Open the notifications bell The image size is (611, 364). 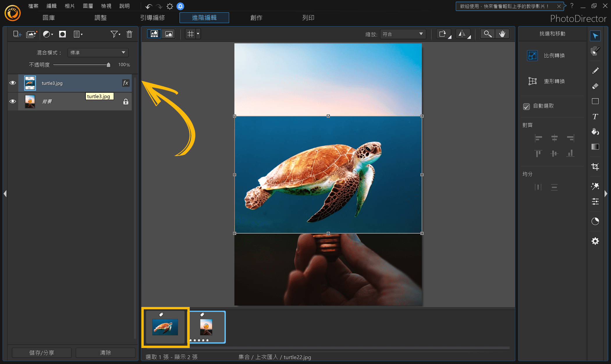[180, 6]
